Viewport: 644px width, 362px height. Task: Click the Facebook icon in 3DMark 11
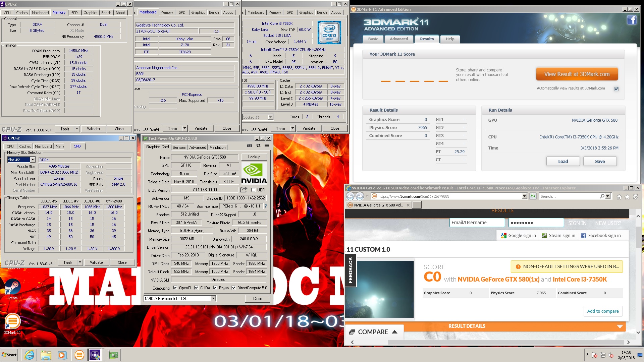pyautogui.click(x=632, y=20)
